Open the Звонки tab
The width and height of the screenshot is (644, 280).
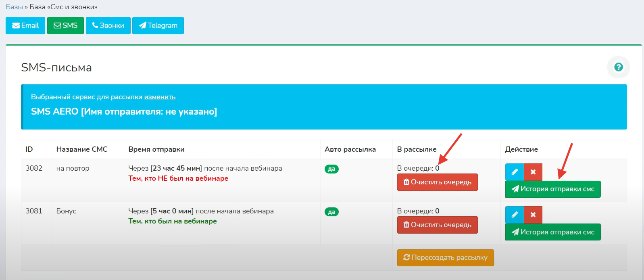[108, 25]
